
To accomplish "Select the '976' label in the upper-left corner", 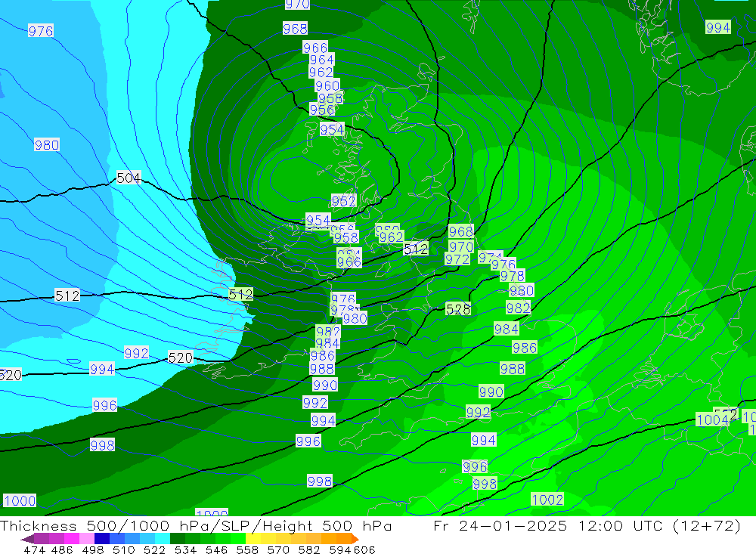I will pos(41,31).
